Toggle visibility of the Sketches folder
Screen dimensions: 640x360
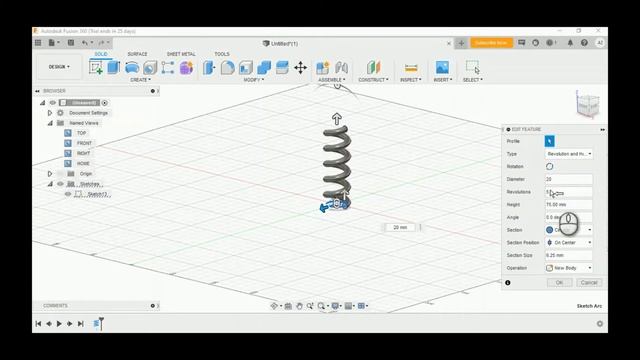60,184
